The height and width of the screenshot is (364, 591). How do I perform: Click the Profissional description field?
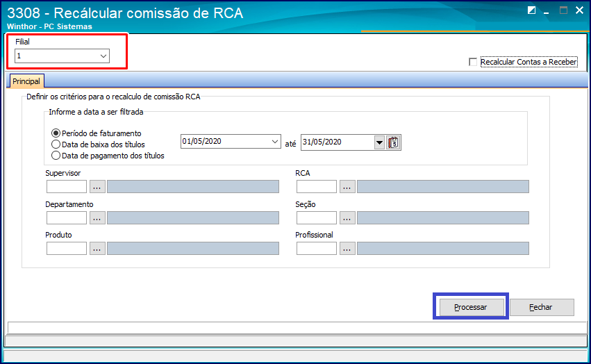[x=443, y=249]
